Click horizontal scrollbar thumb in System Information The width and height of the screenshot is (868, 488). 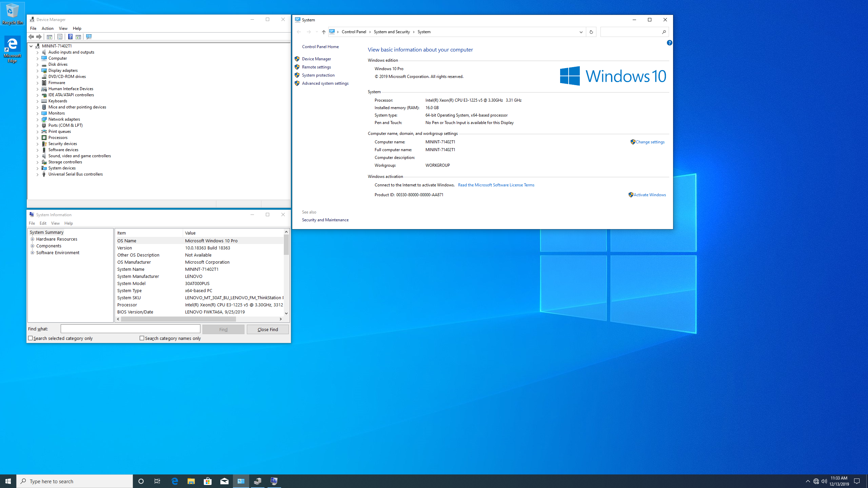[x=178, y=319]
